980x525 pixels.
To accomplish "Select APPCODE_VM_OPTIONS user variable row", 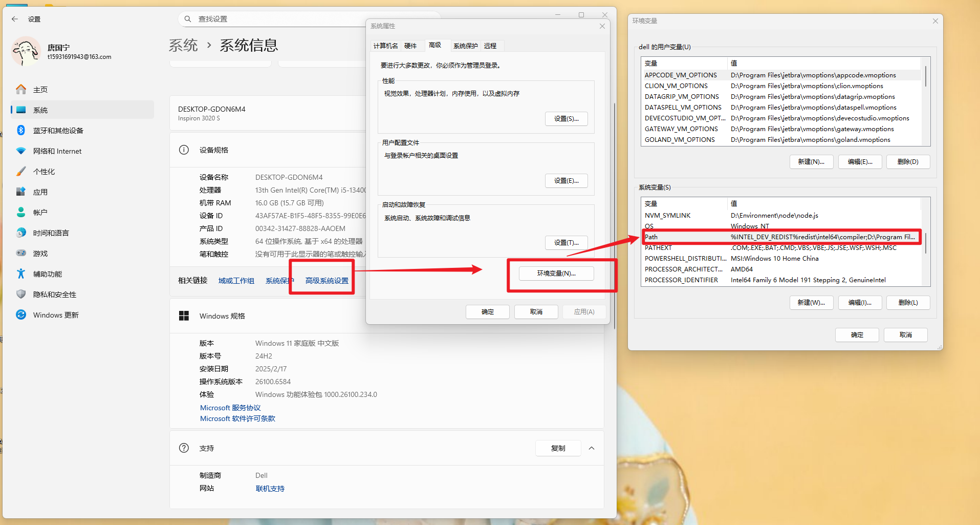I will 781,75.
